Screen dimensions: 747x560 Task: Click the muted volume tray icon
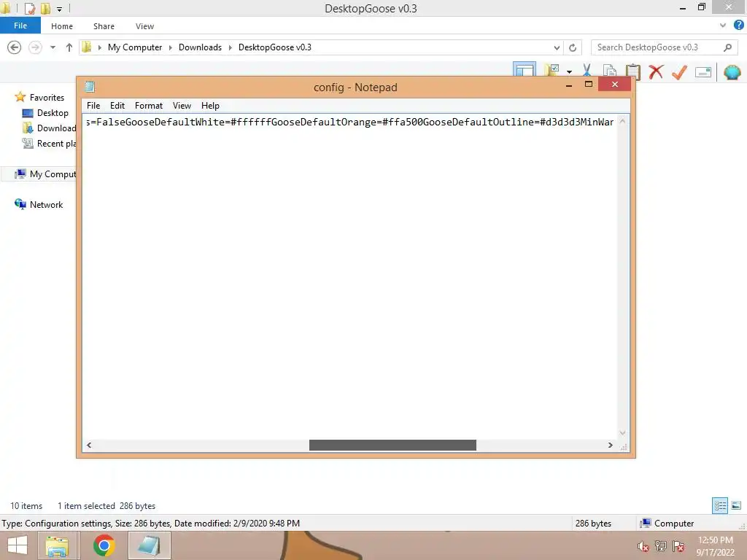[643, 546]
